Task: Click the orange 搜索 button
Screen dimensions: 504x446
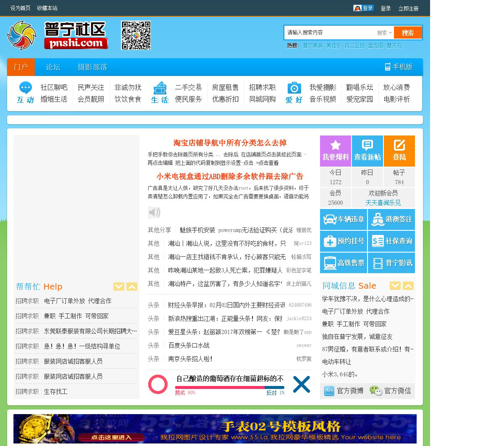Action: coord(407,33)
